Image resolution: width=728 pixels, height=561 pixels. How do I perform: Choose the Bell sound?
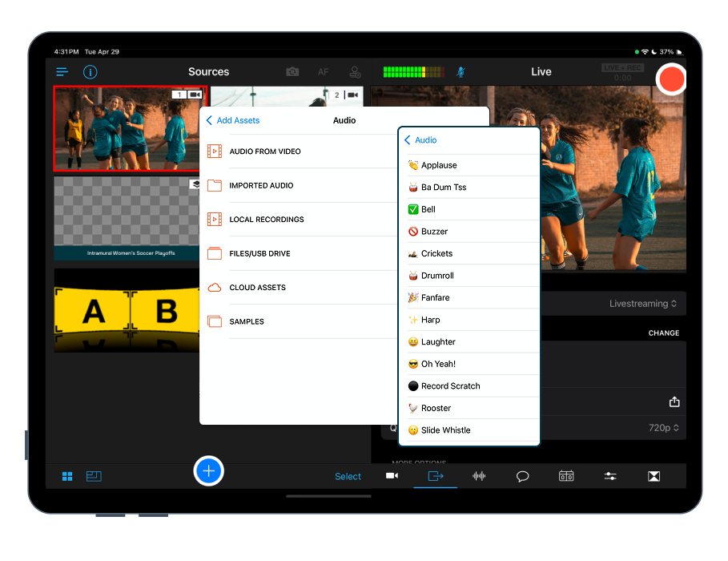tap(470, 209)
